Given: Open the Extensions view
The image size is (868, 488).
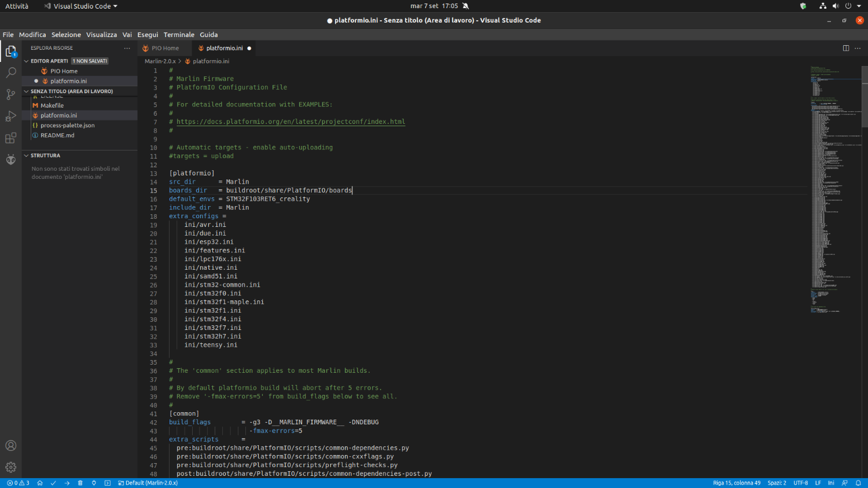Looking at the screenshot, I should coord(11,138).
